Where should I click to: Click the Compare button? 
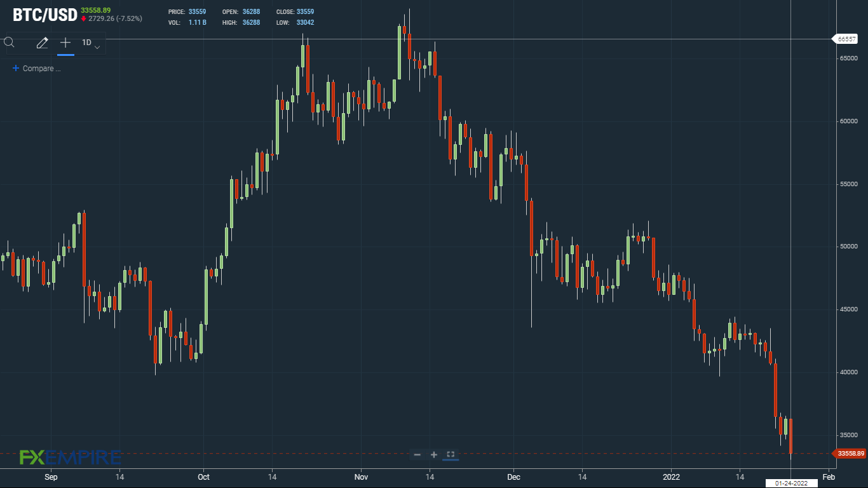point(37,69)
